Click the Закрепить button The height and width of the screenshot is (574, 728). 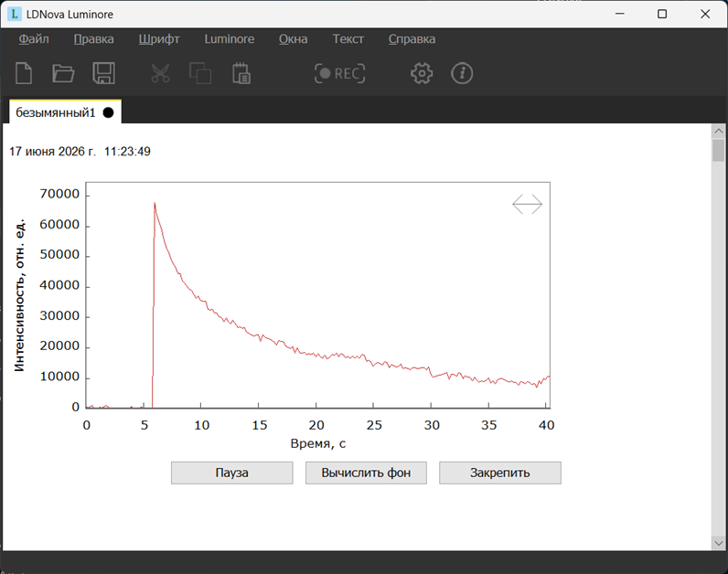pyautogui.click(x=500, y=473)
